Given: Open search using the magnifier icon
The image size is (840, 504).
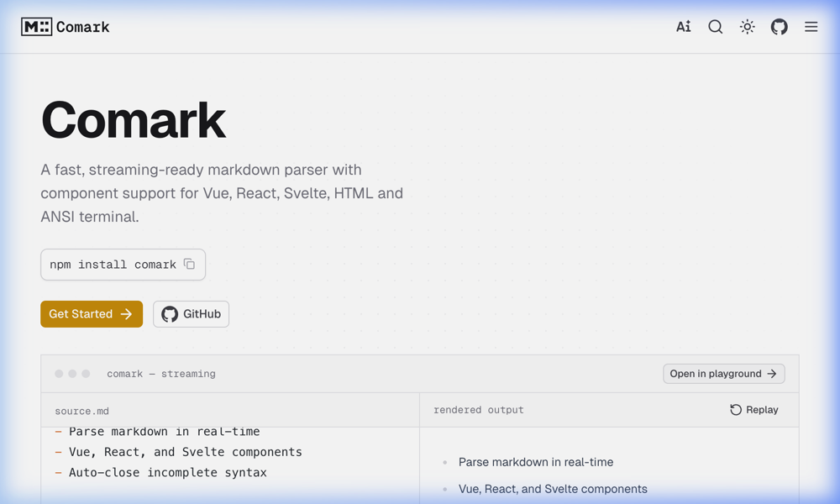Looking at the screenshot, I should pyautogui.click(x=715, y=26).
